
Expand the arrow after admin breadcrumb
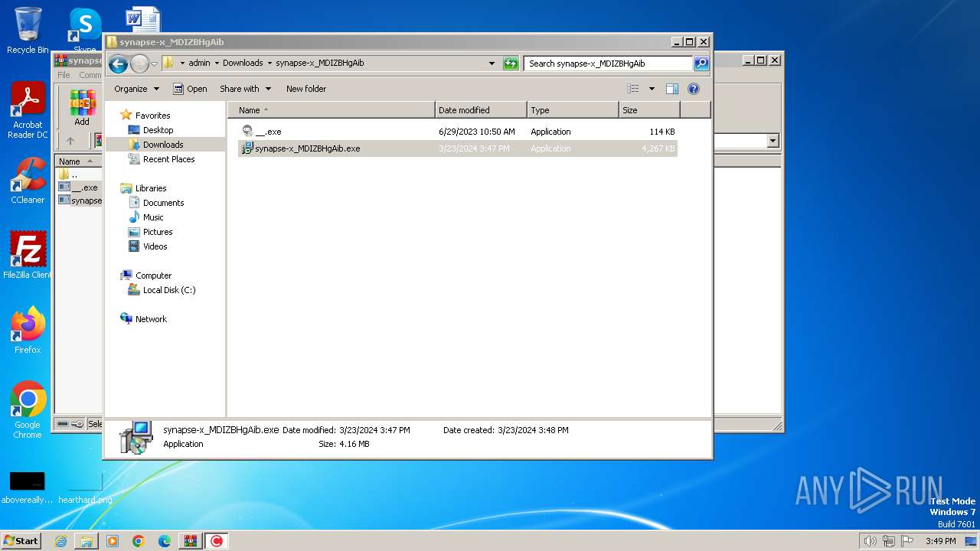tap(217, 64)
